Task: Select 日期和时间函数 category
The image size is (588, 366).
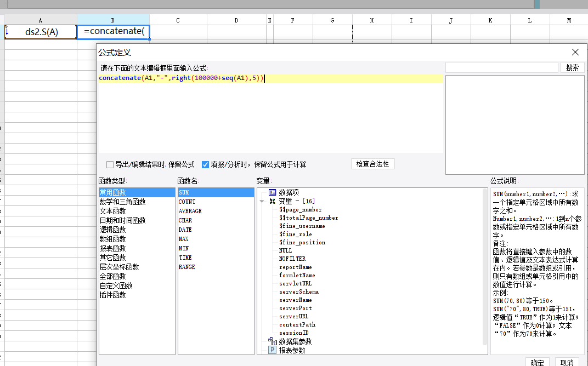Action: tap(122, 220)
